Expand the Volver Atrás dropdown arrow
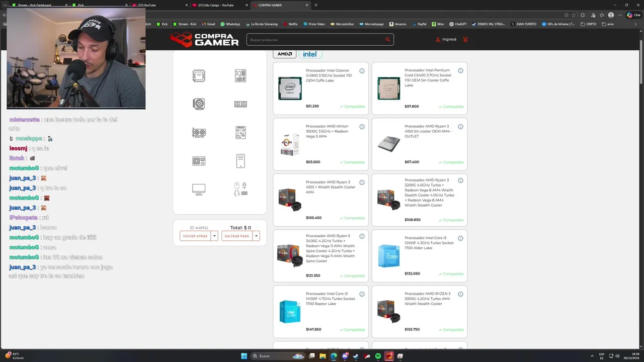The width and height of the screenshot is (644, 362). point(214,236)
